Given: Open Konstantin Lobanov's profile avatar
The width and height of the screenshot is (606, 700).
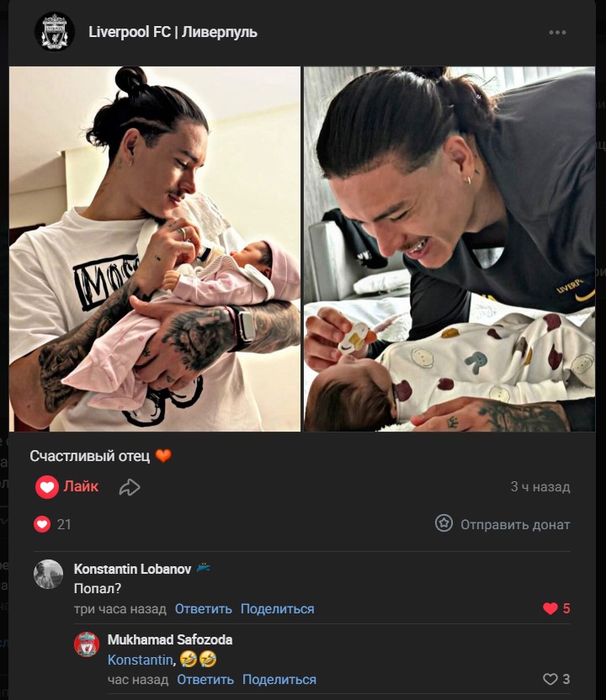Looking at the screenshot, I should tap(48, 574).
